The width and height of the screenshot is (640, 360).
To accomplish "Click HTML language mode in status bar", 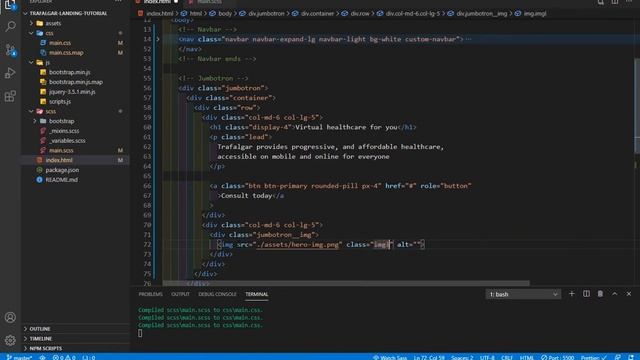I will [527, 357].
